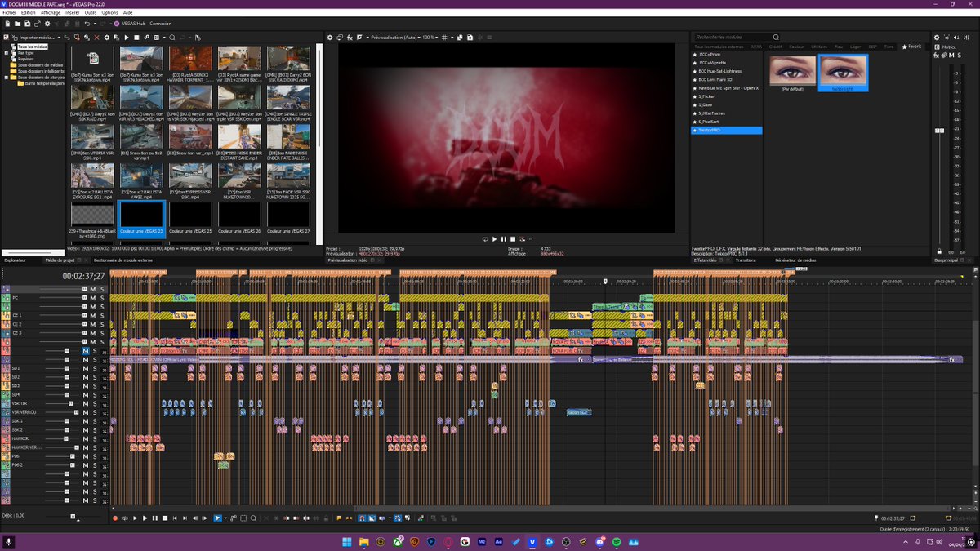Solo the OE 2 track

102,324
